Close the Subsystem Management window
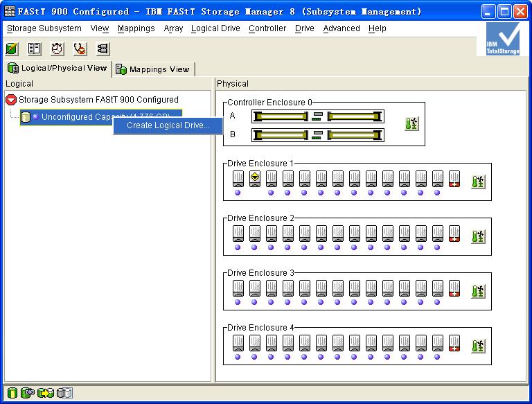This screenshot has width=532, height=404. 520,12
